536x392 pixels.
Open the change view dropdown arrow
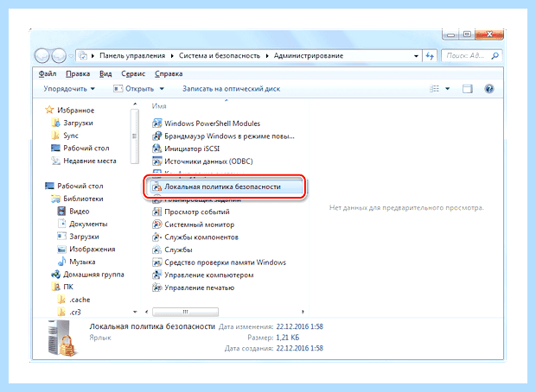(x=448, y=89)
